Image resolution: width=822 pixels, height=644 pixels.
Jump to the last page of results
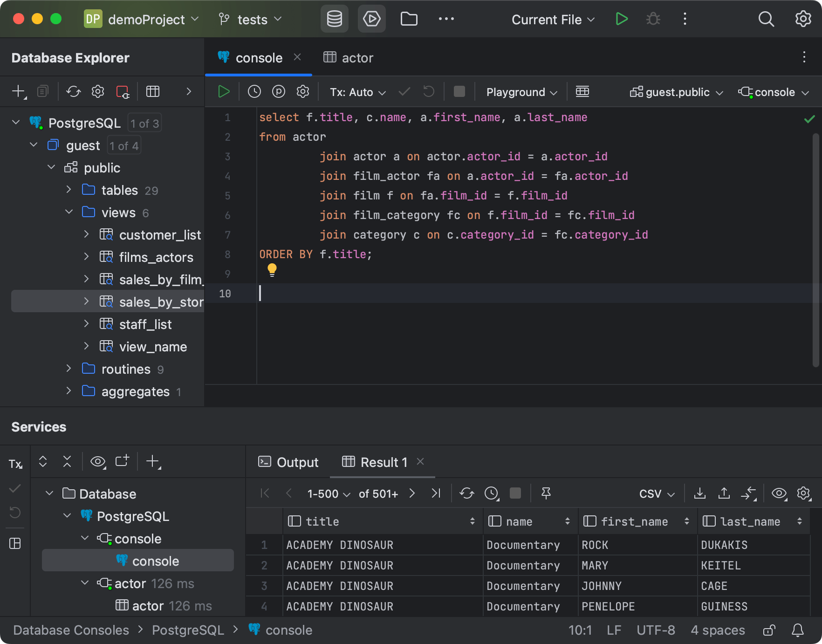click(436, 493)
